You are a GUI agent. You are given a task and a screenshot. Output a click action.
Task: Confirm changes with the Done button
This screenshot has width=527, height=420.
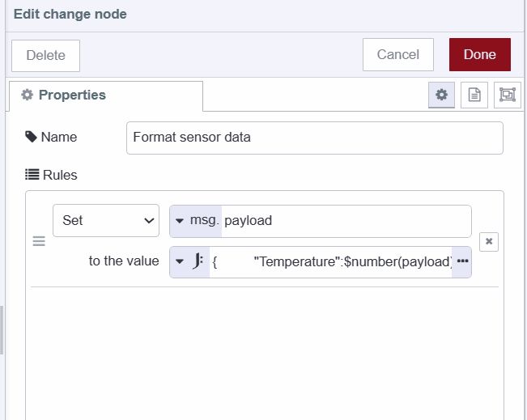click(x=479, y=55)
